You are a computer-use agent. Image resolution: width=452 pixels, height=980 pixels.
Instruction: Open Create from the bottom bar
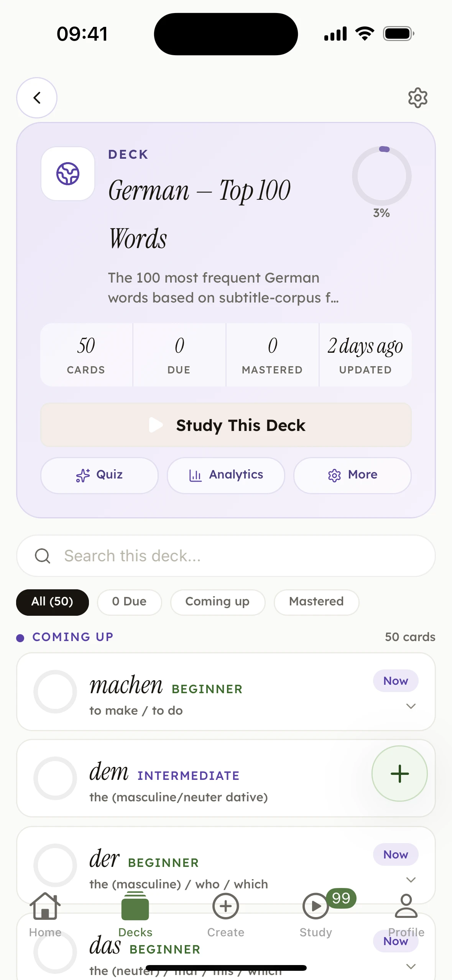[226, 914]
